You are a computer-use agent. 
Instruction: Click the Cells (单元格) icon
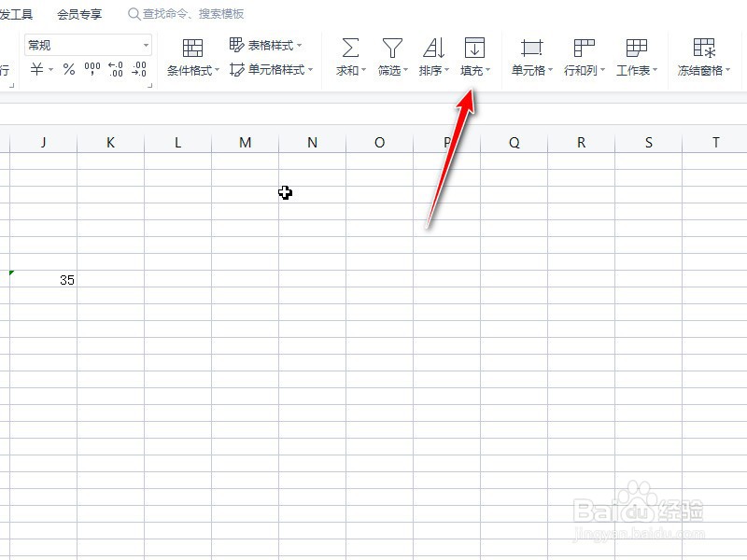click(531, 48)
